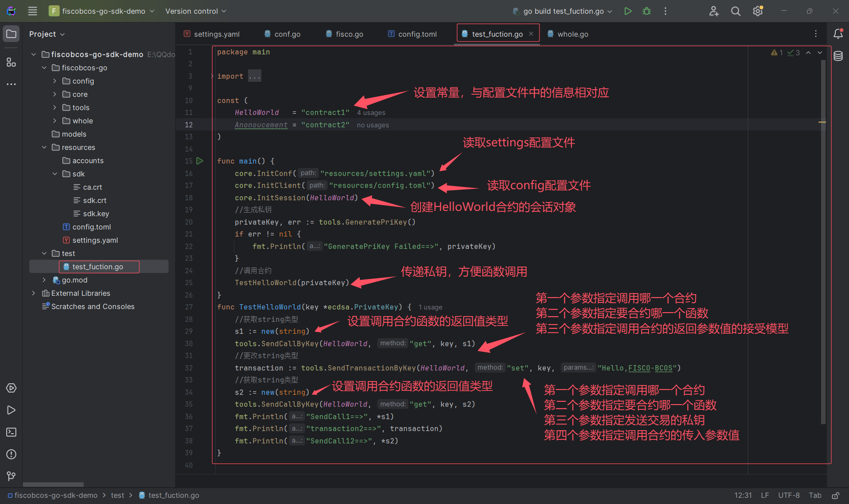The width and height of the screenshot is (849, 504).
Task: Open the Version control menu
Action: [195, 11]
